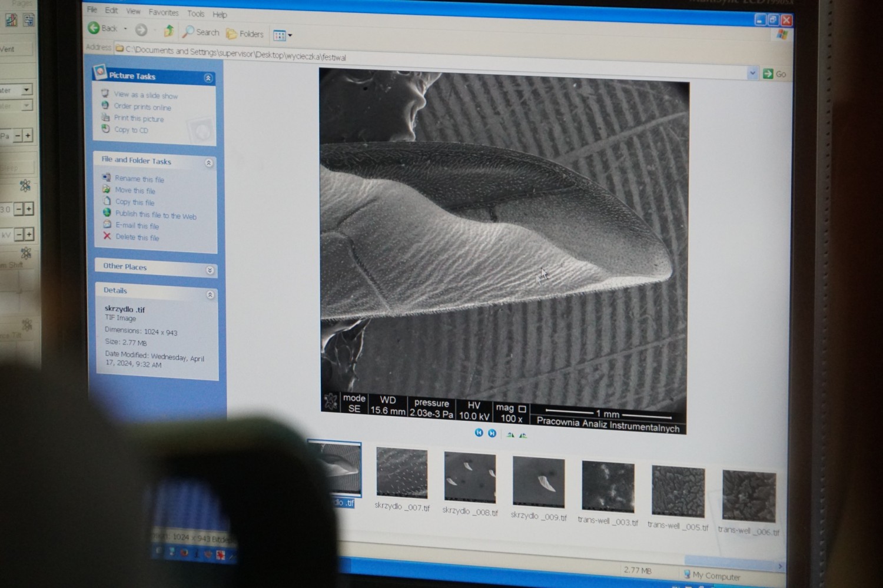Click the large SEM wing preview image
Screen dimensions: 883x588
pos(504,250)
